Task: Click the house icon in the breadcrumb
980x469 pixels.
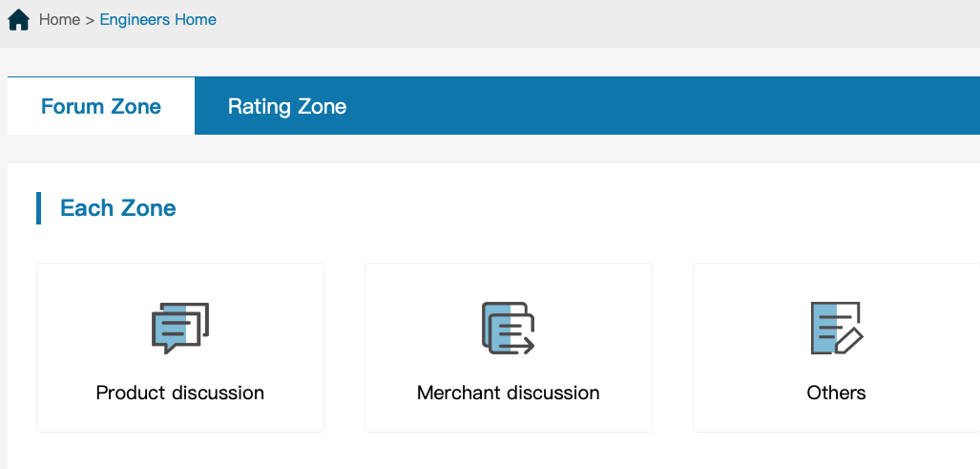Action: point(19,19)
